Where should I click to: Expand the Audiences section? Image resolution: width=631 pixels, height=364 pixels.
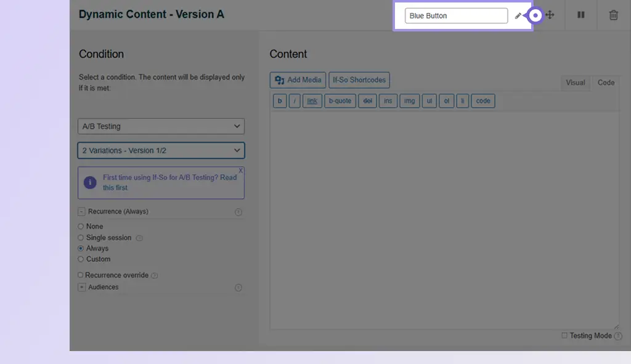[x=82, y=287]
